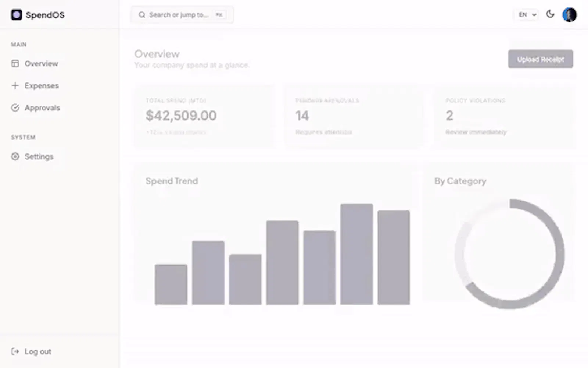Viewport: 588px width, 368px height.
Task: Select the Policy Violations 2 card
Action: pyautogui.click(x=504, y=116)
